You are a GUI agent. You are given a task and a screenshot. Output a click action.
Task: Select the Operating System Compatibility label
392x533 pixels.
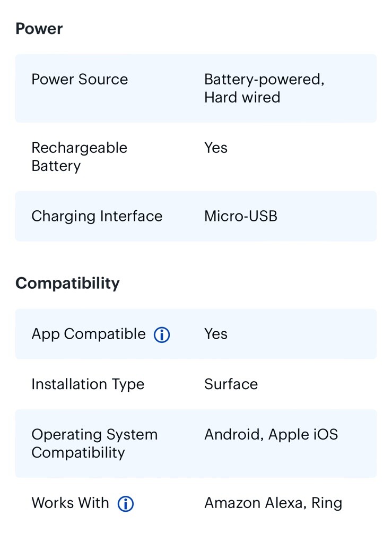[94, 443]
